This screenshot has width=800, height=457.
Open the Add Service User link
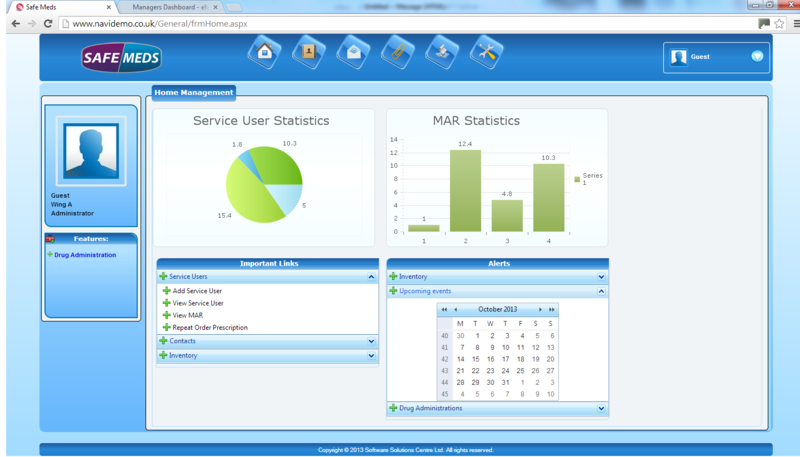coord(197,291)
